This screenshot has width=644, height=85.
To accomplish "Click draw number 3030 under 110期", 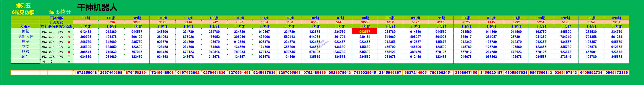I will 111,22.
